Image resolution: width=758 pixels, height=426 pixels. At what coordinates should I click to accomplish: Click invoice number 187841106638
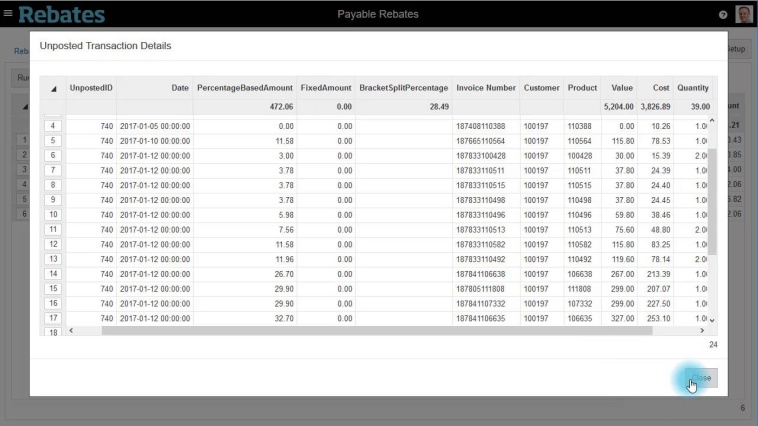click(481, 274)
